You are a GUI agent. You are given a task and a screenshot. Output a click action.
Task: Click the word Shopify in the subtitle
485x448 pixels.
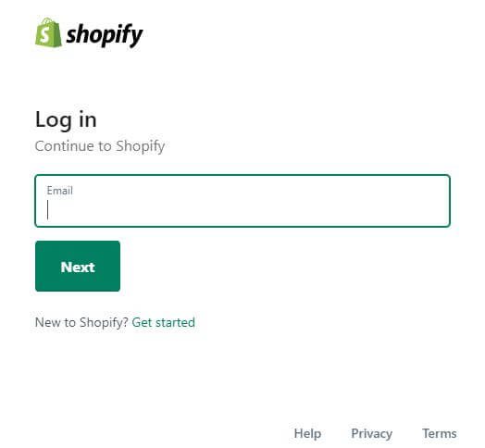pyautogui.click(x=140, y=146)
